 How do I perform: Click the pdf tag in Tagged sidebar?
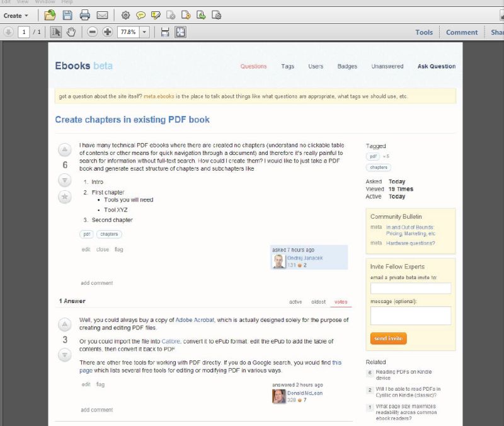click(x=373, y=156)
